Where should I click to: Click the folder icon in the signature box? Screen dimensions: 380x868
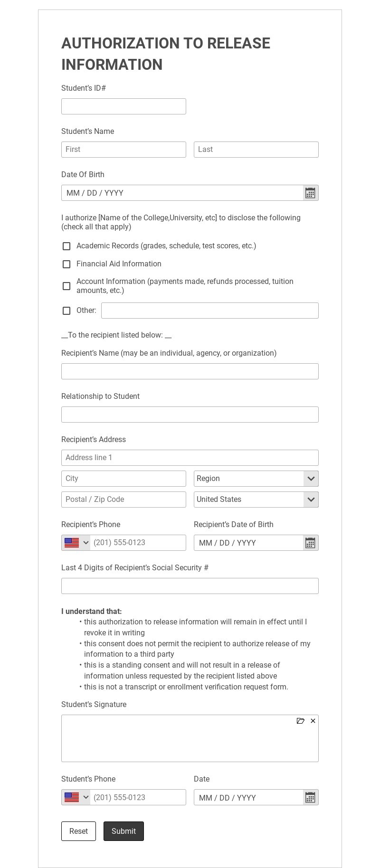pyautogui.click(x=301, y=721)
